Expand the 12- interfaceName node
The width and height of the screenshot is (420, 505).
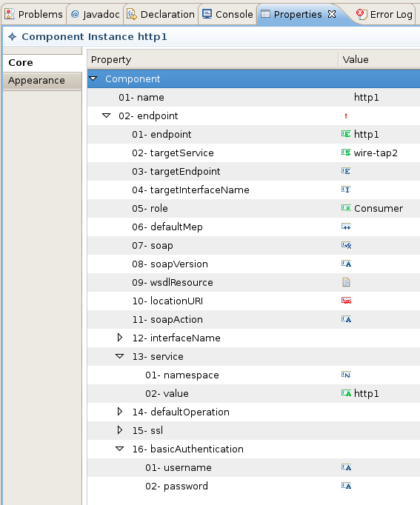(x=120, y=338)
